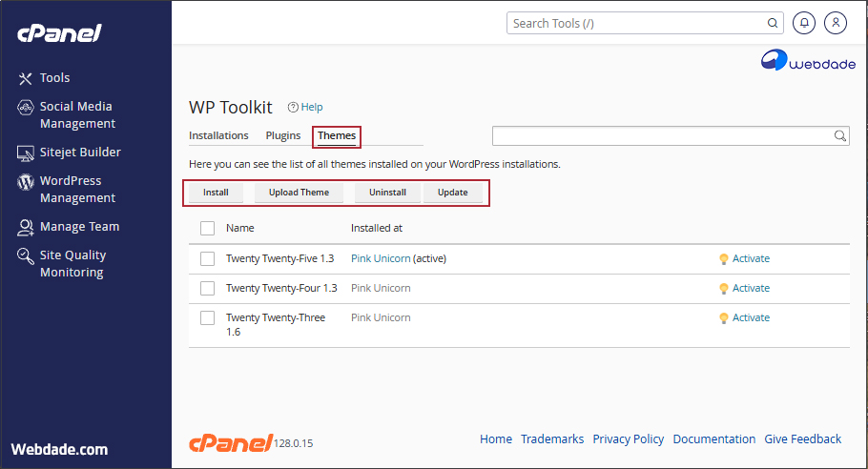The width and height of the screenshot is (868, 469).
Task: Tick the Twenty Twenty-Five 1.3 checkbox
Action: tap(207, 258)
